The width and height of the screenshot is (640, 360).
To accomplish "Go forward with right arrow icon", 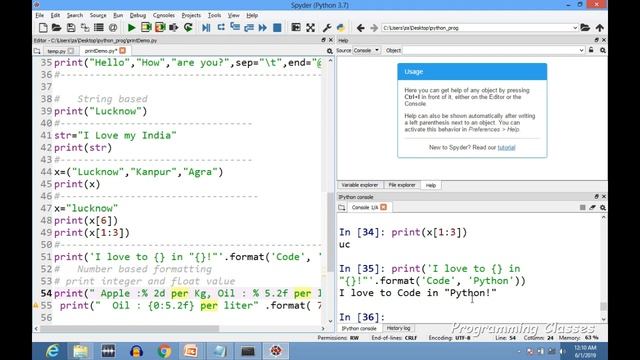I will pos(374,28).
